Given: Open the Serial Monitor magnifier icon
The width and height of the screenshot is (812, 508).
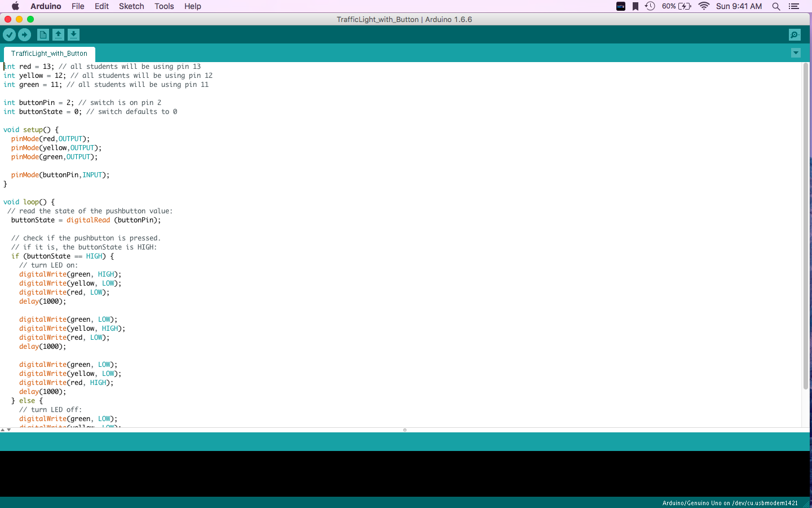Looking at the screenshot, I should (x=795, y=35).
